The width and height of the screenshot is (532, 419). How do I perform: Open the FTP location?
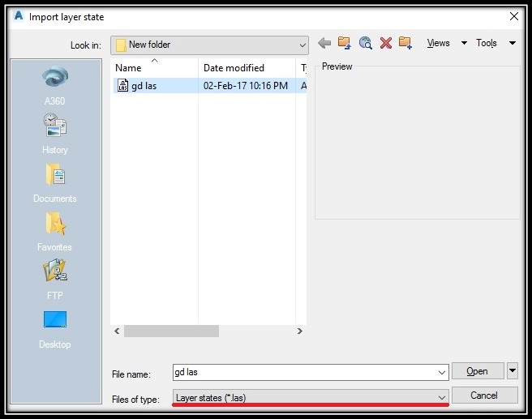coord(55,280)
